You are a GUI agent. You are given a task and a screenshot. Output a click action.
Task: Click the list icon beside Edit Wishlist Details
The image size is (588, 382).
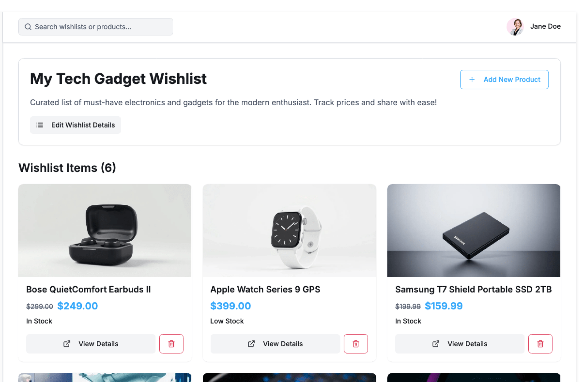40,125
